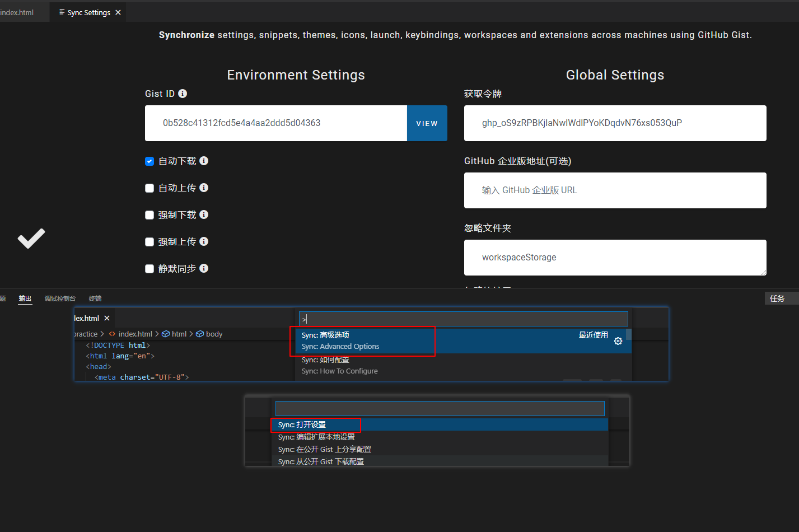Click the command palette list scrollbar
This screenshot has width=799, height=532.
pyautogui.click(x=629, y=335)
